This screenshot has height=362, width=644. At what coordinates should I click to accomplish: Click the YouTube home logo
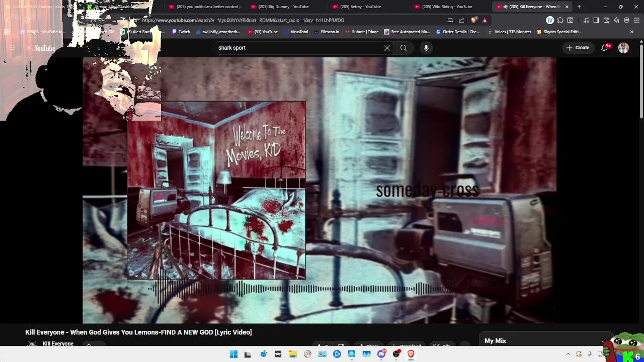click(x=41, y=48)
